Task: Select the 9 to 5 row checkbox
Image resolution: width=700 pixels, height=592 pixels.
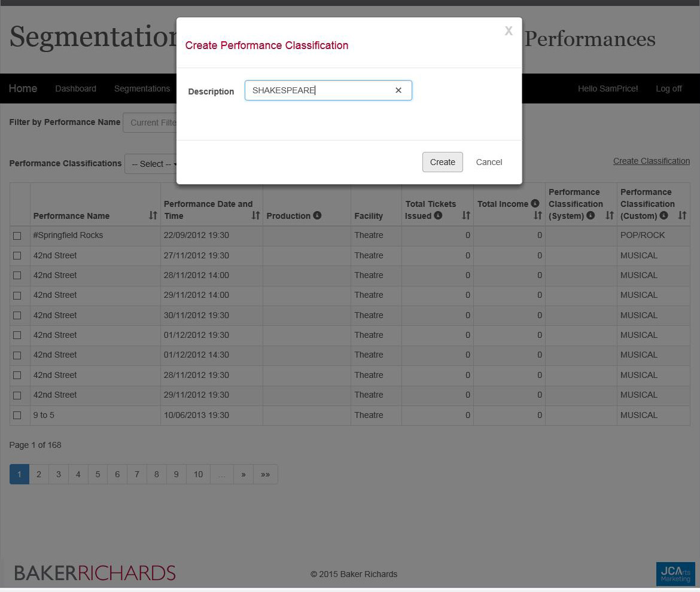Action: click(x=17, y=415)
